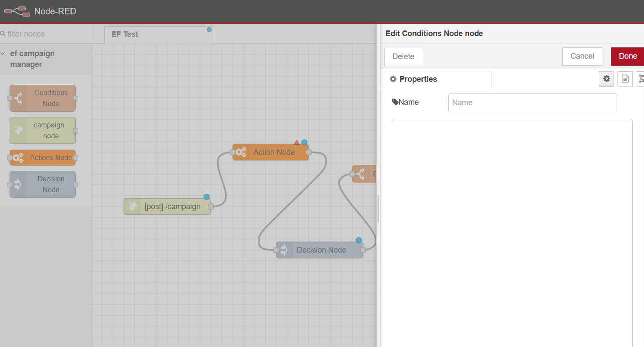The width and height of the screenshot is (644, 347).
Task: Focus the Name input field
Action: point(532,103)
